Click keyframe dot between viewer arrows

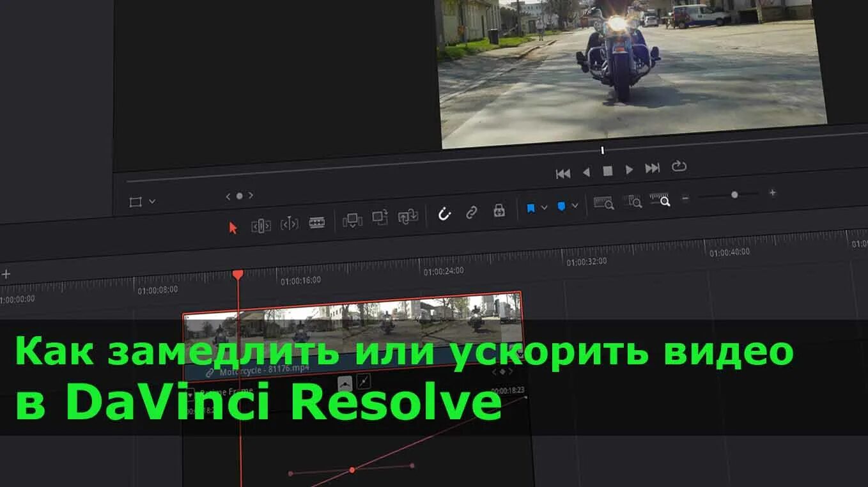[x=240, y=196]
